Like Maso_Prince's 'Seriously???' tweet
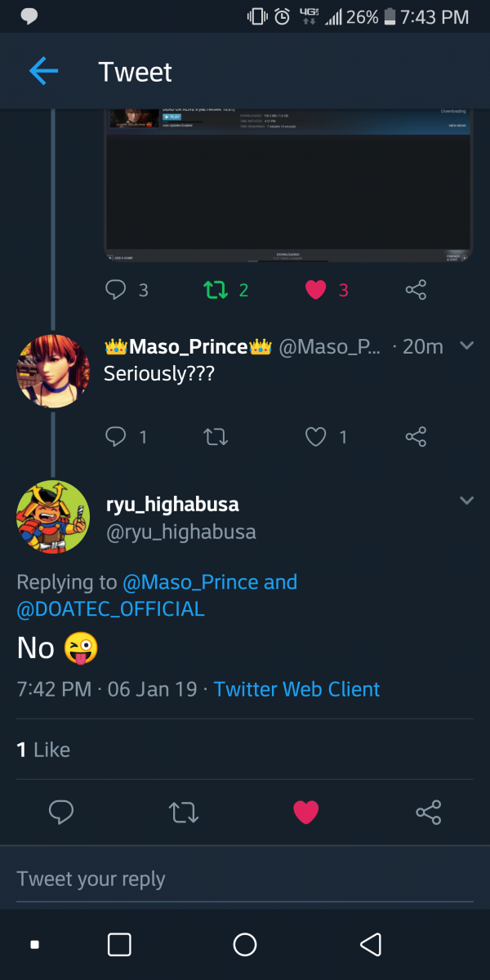Screen dimensions: 490x980 point(316,437)
